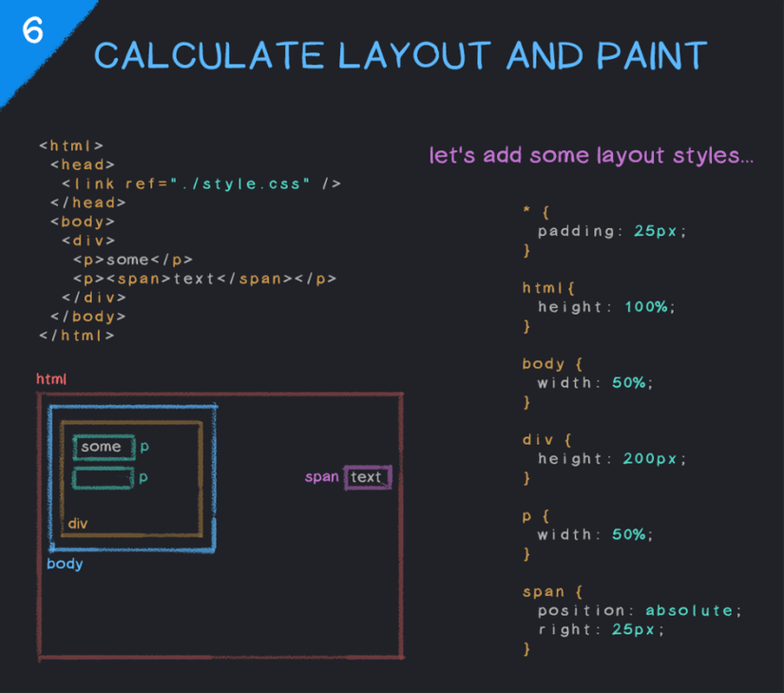Click the opening <head> tag line

pos(83,164)
